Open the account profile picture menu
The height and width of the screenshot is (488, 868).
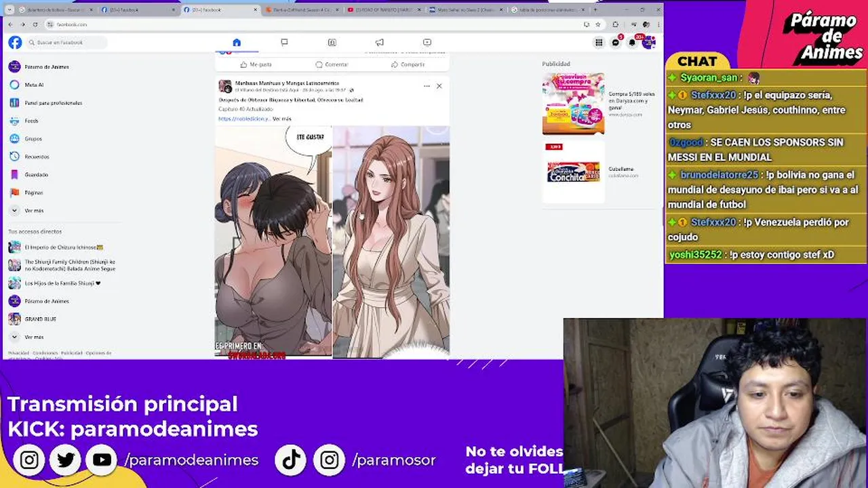(649, 43)
